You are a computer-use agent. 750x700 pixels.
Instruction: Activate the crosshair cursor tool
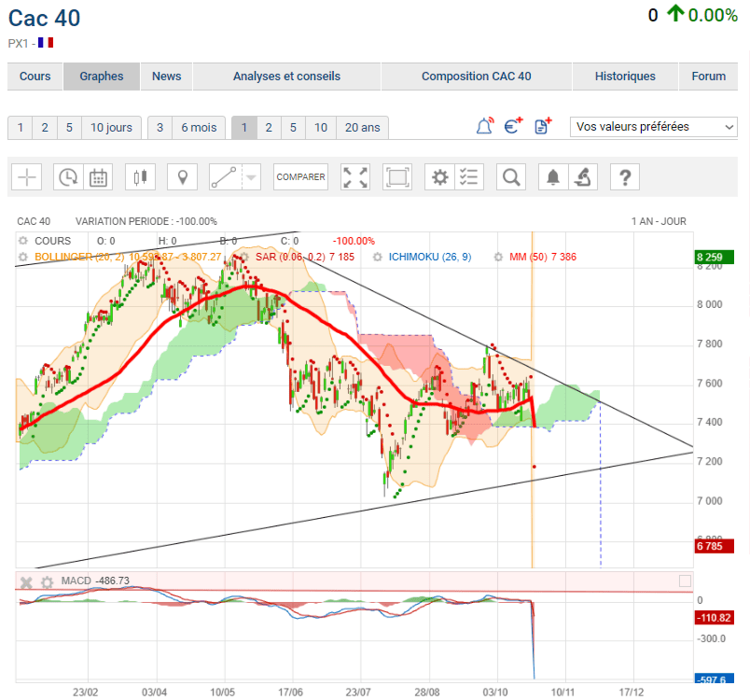27,177
